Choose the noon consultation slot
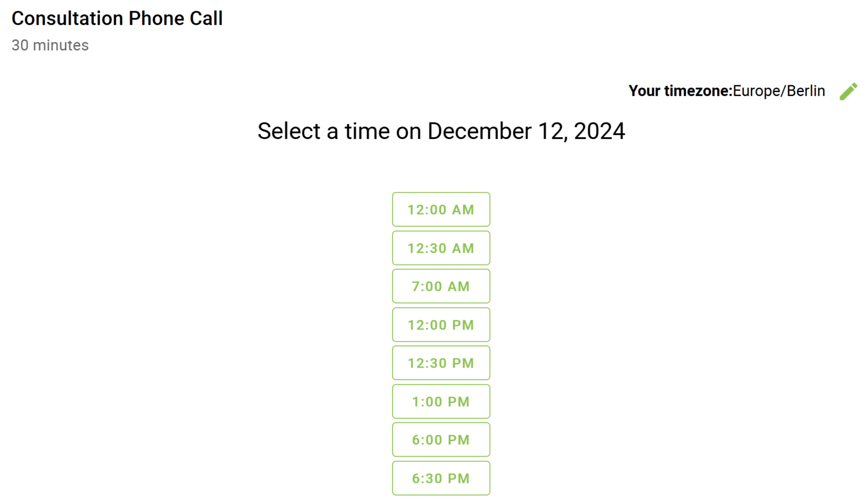This screenshot has width=868, height=502. pos(441,325)
